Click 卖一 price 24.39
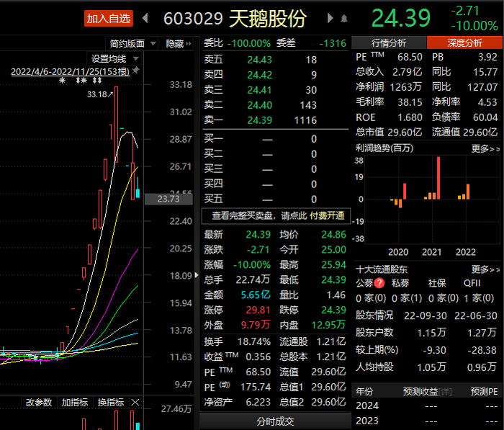 coord(259,120)
